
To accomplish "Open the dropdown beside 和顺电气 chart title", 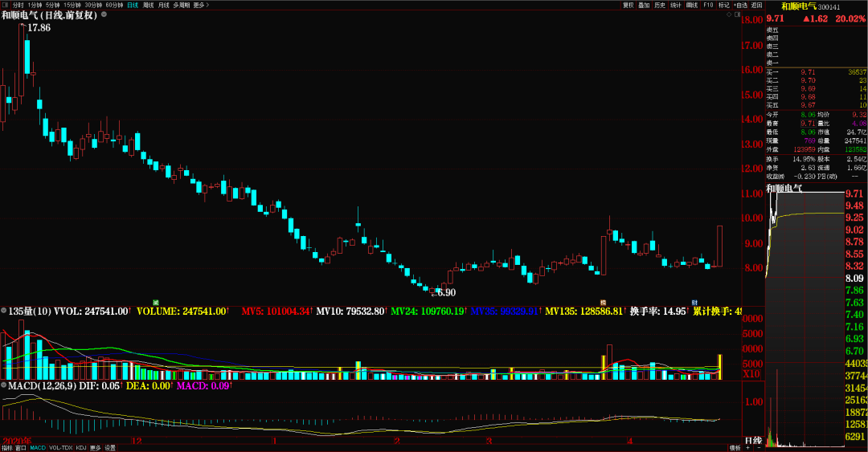I will tap(104, 14).
